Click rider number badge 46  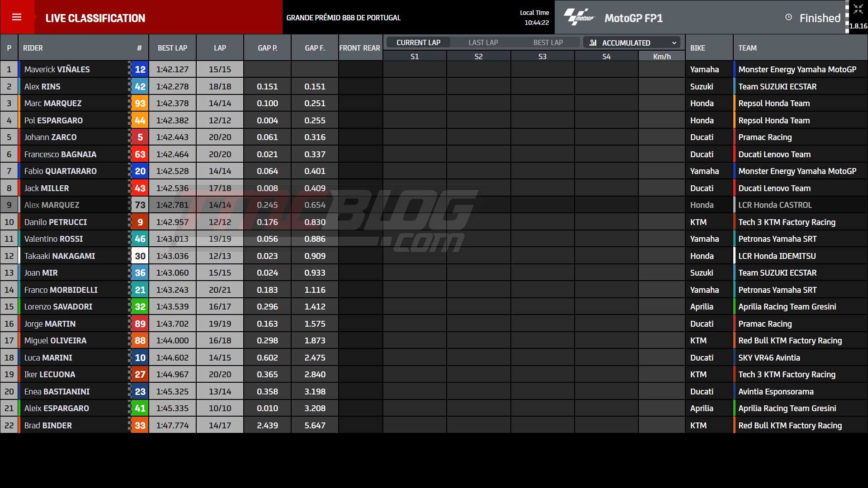[x=140, y=239]
